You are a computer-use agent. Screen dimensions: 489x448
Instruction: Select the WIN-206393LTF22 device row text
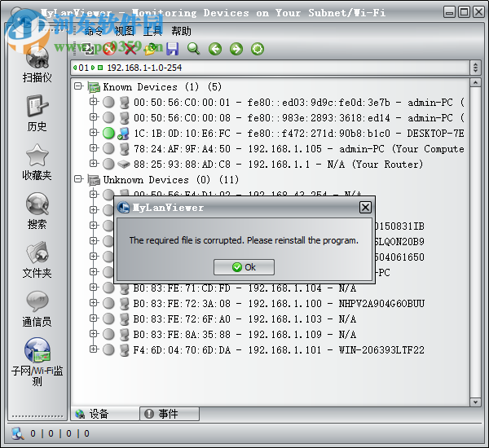point(279,349)
